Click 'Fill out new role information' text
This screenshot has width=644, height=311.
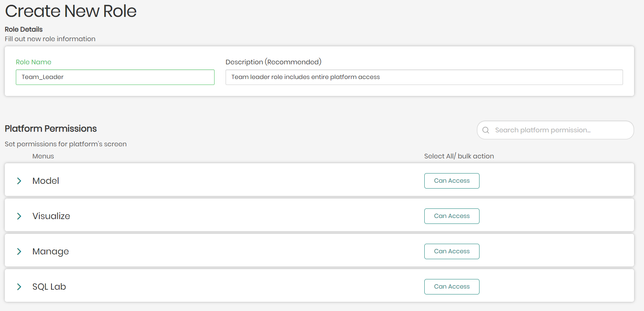[x=50, y=39]
